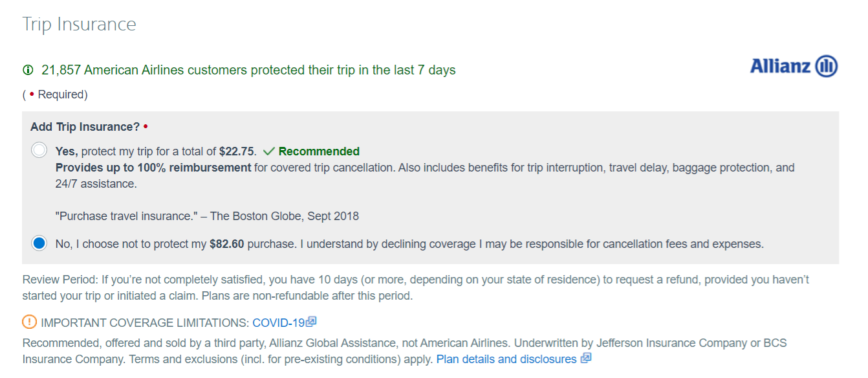Click the $82.60 purchase amount text

click(228, 244)
